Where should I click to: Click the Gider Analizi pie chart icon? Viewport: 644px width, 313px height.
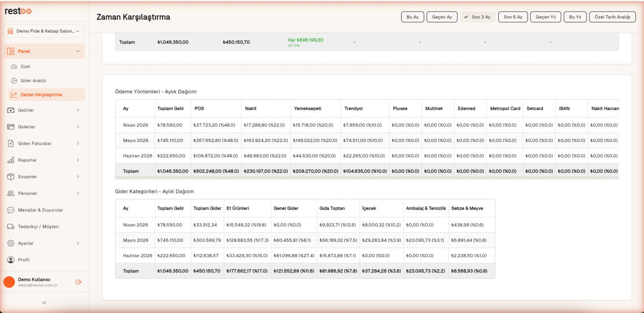click(14, 80)
